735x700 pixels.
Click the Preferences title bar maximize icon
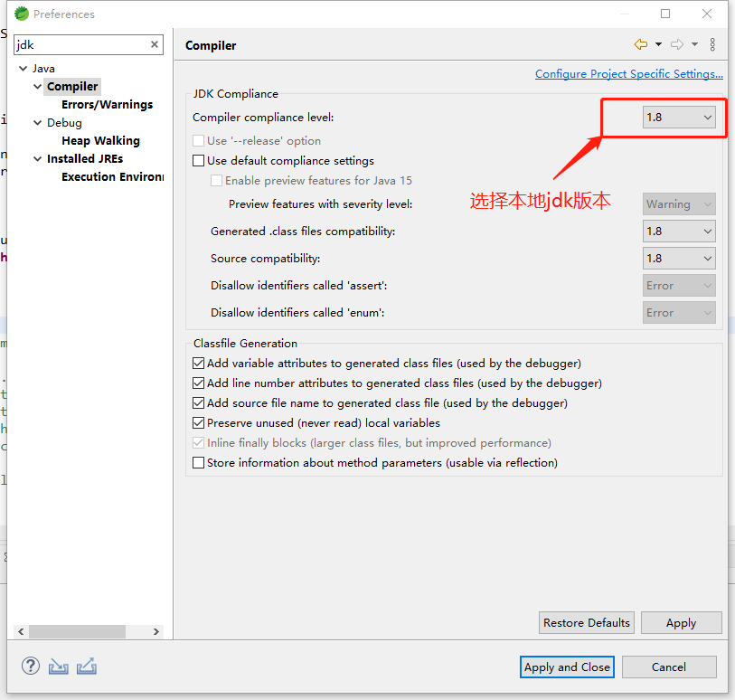pos(665,14)
